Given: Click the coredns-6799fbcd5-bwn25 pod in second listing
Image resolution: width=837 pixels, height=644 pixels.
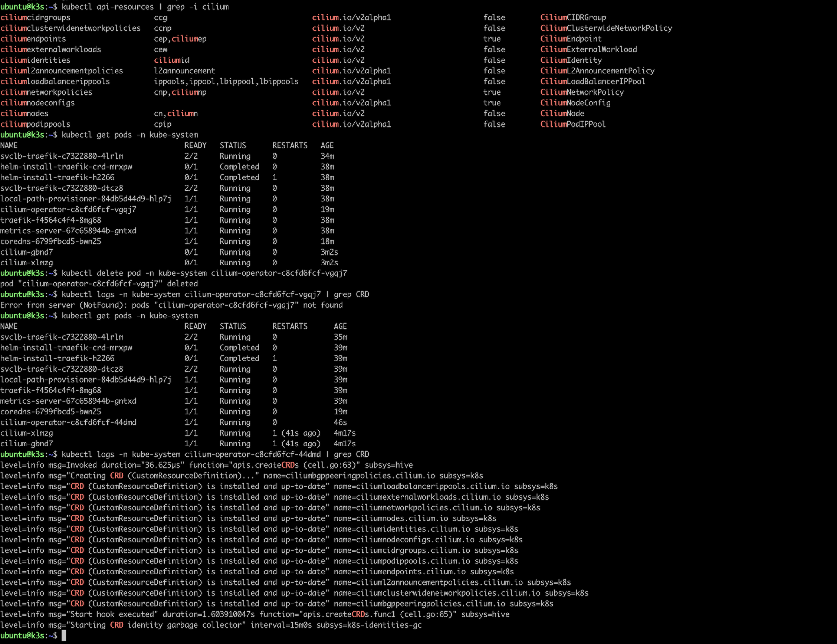Looking at the screenshot, I should [x=50, y=412].
